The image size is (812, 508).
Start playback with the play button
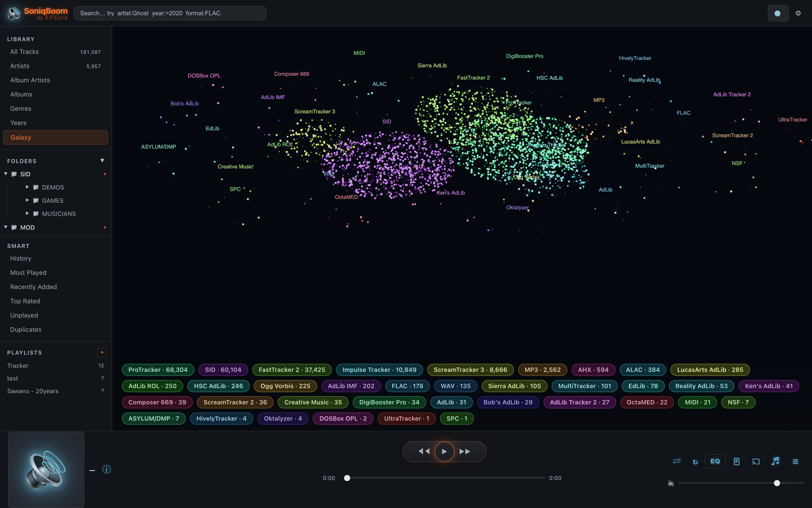point(444,451)
